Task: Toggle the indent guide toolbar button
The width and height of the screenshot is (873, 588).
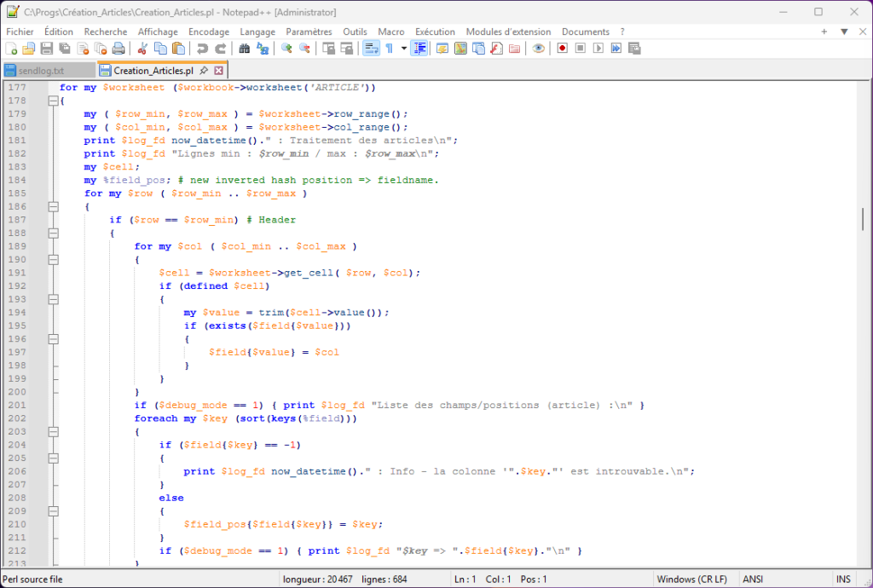Action: pos(419,49)
